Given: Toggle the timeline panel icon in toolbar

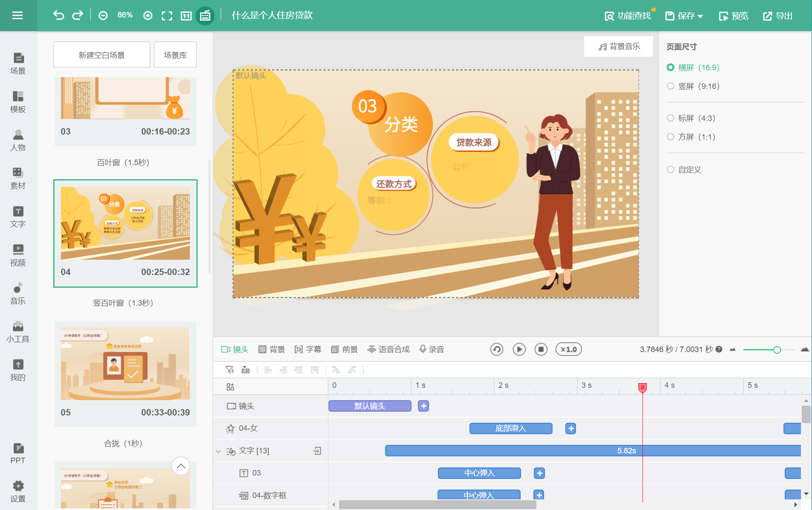Looking at the screenshot, I should tap(205, 16).
